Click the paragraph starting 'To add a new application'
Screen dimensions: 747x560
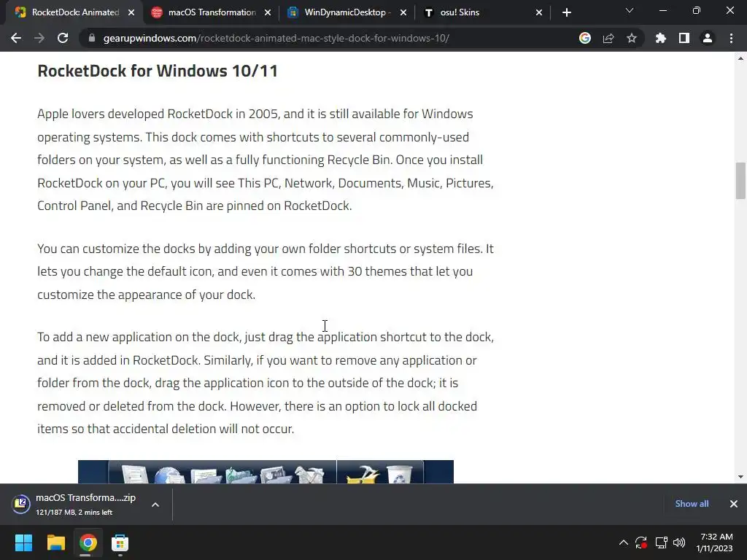pyautogui.click(x=266, y=383)
